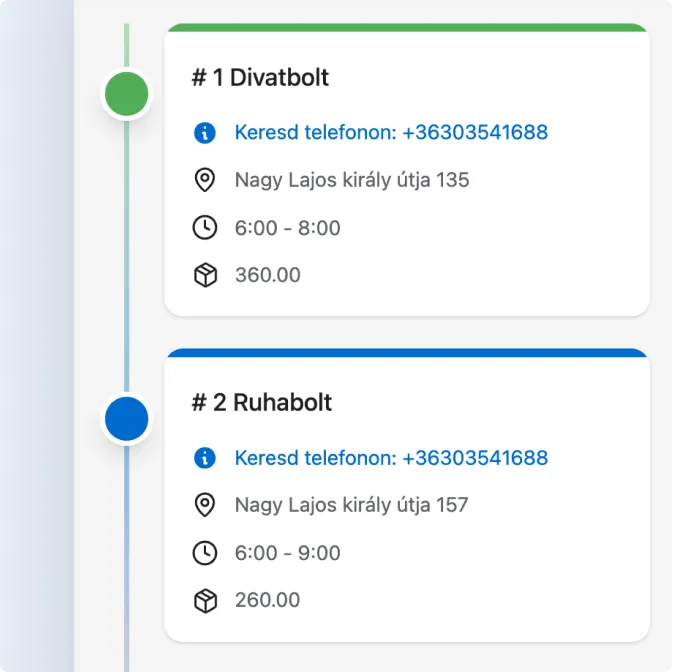Click the address Nagy Lajos király útja 157
The height and width of the screenshot is (672, 674).
(x=351, y=505)
